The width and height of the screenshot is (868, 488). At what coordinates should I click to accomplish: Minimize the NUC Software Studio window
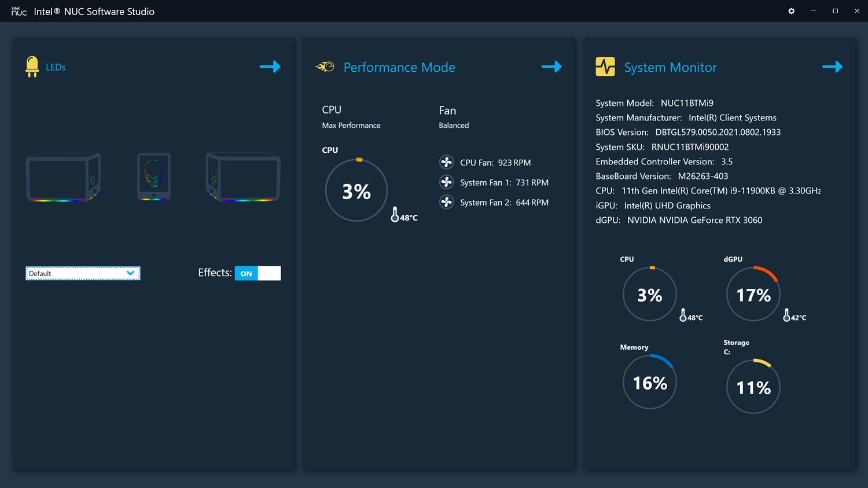tap(813, 11)
